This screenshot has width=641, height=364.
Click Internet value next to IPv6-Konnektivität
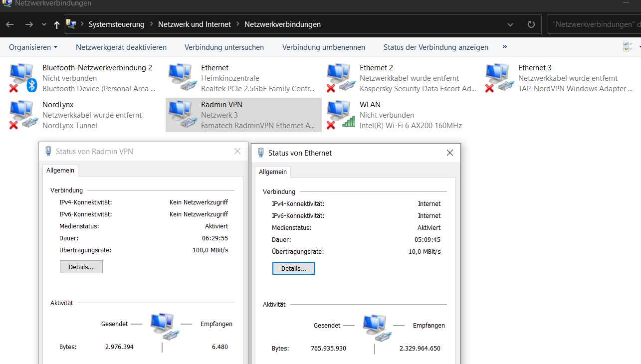(429, 215)
